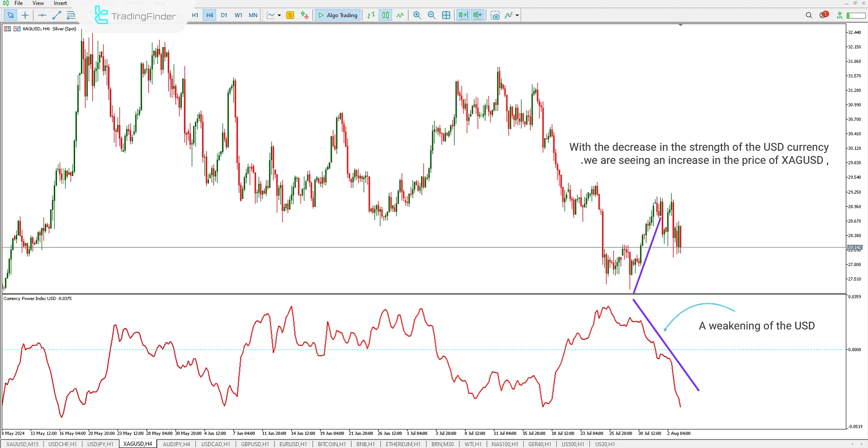Switch chart to Bar chart mode
Image resolution: width=868 pixels, height=448 pixels.
point(371,15)
